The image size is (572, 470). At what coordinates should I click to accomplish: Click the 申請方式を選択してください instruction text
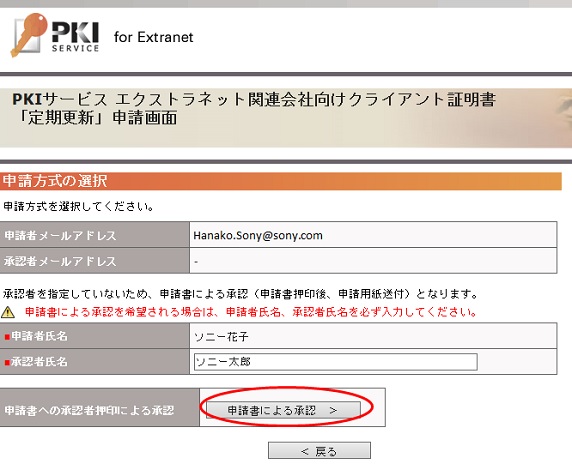coord(78,207)
